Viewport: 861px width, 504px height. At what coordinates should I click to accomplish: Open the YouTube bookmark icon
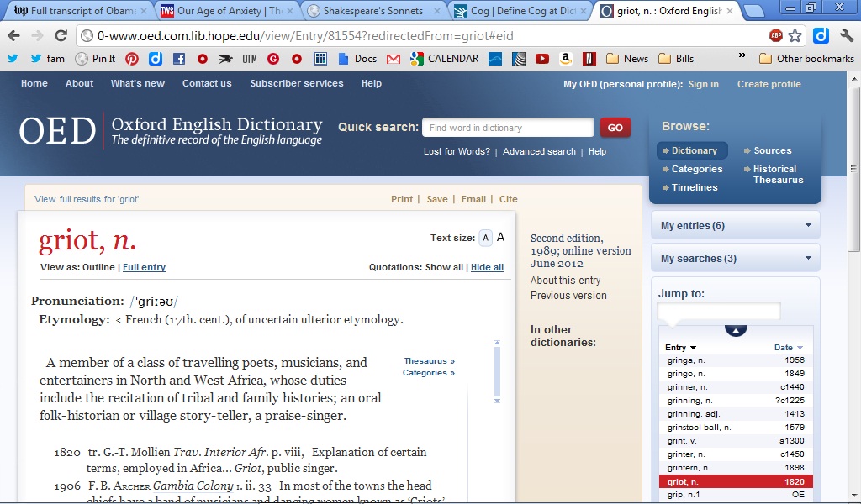pyautogui.click(x=542, y=59)
